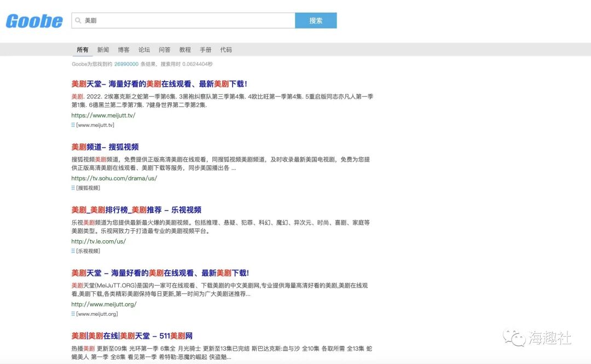Viewport: 591px width, 364px height.
Task: Open first result 美剧天堂 meijutt.tv title
Action: [x=159, y=84]
